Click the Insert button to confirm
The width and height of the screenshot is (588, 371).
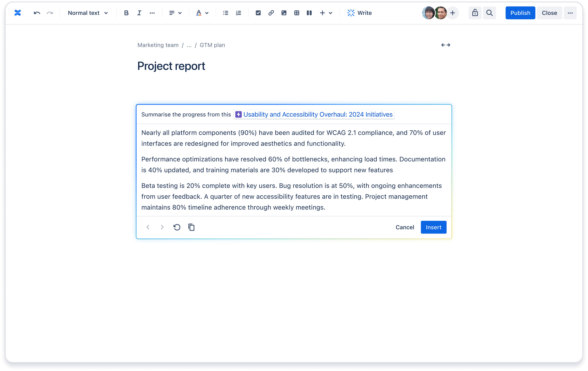tap(433, 227)
